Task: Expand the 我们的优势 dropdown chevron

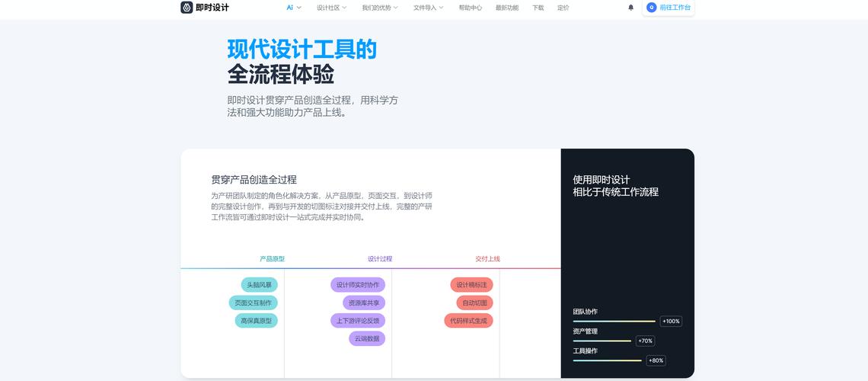Action: 396,8
